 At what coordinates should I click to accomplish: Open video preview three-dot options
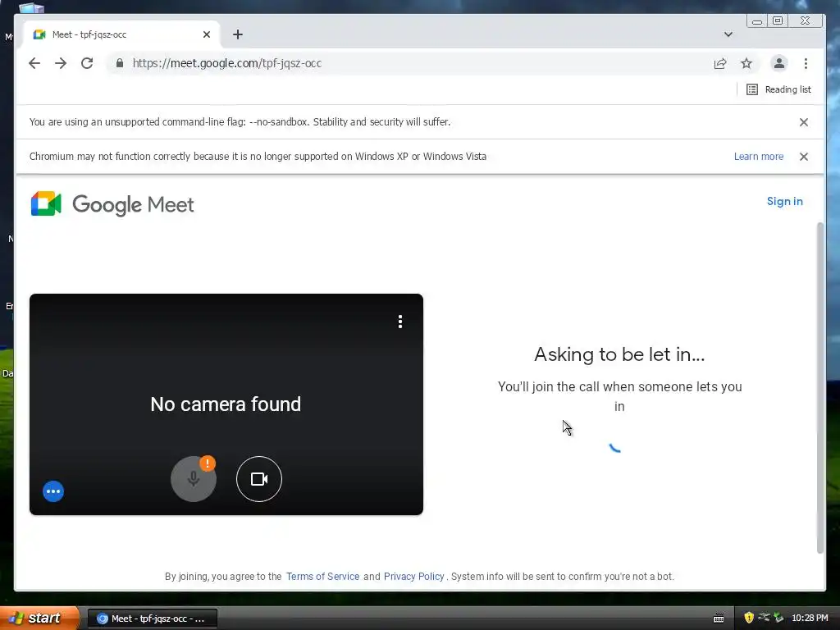[400, 322]
